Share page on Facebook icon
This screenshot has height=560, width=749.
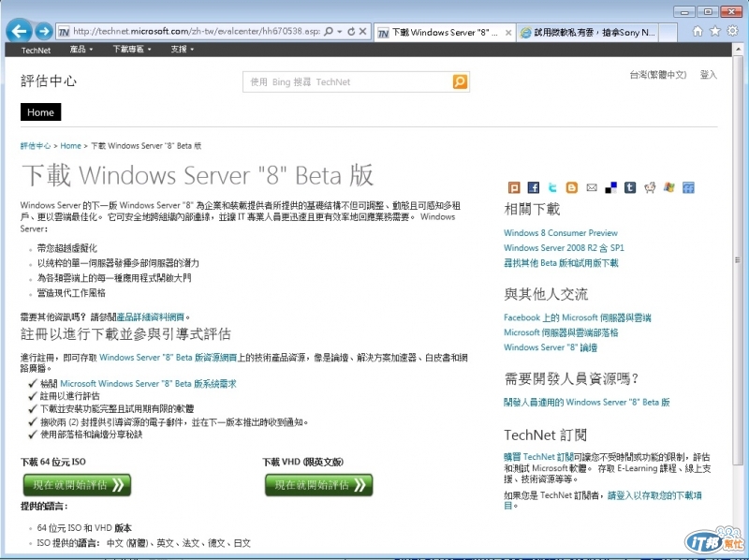[x=533, y=188]
